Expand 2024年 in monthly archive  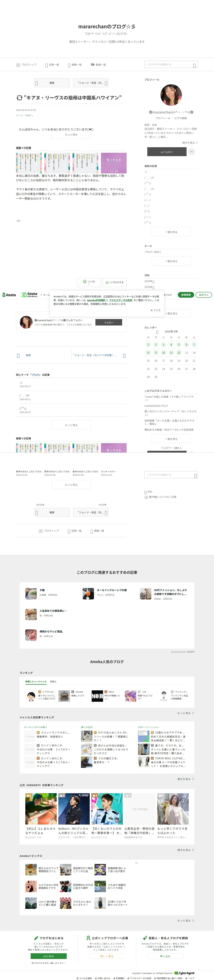[149, 281]
